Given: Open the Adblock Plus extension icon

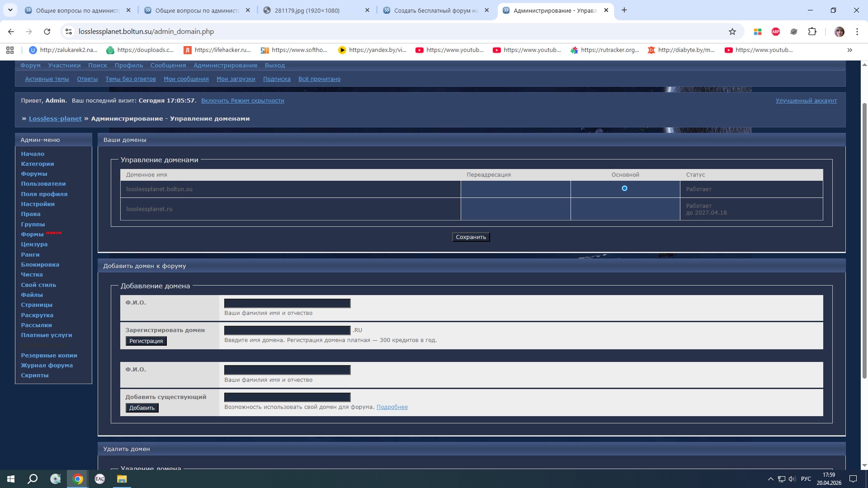Looking at the screenshot, I should [776, 32].
